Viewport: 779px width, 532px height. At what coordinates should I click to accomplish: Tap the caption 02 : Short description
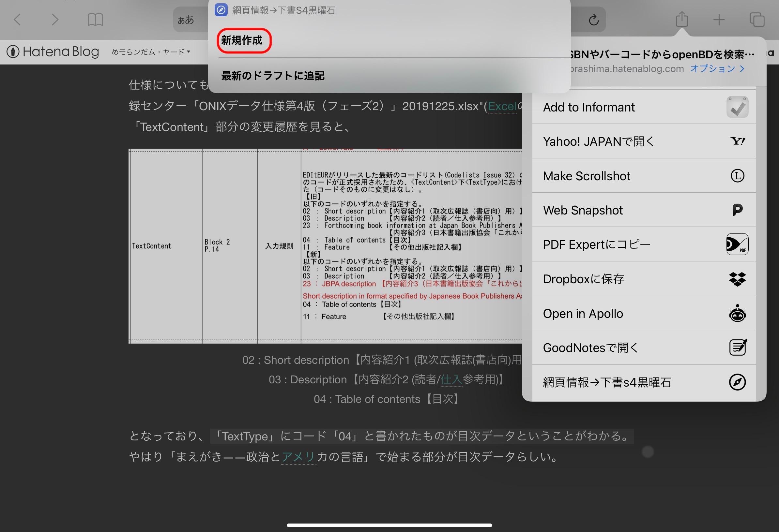pos(382,360)
